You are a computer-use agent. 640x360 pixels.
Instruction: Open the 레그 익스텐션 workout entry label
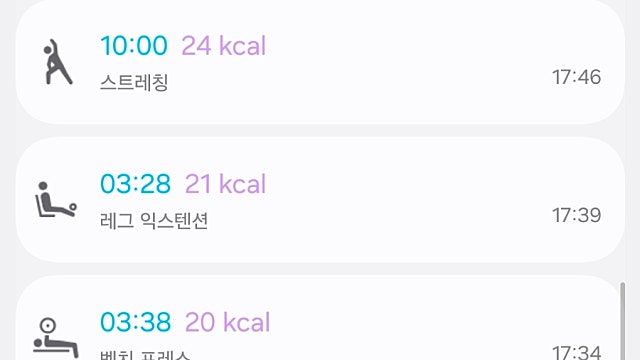[x=154, y=221]
